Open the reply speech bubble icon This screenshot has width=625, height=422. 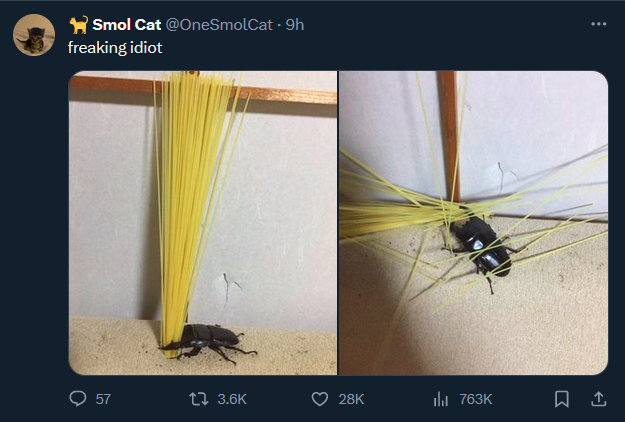click(79, 399)
